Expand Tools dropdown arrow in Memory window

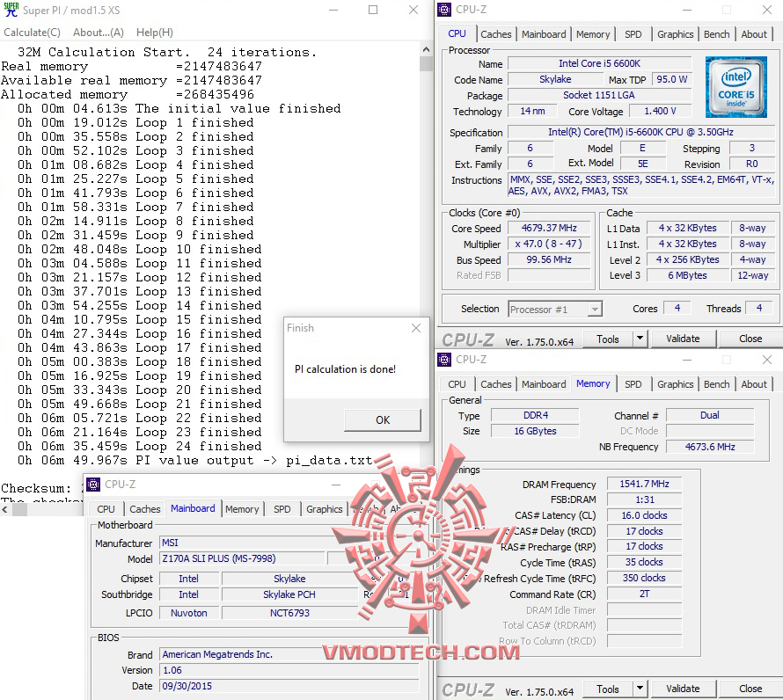640,689
